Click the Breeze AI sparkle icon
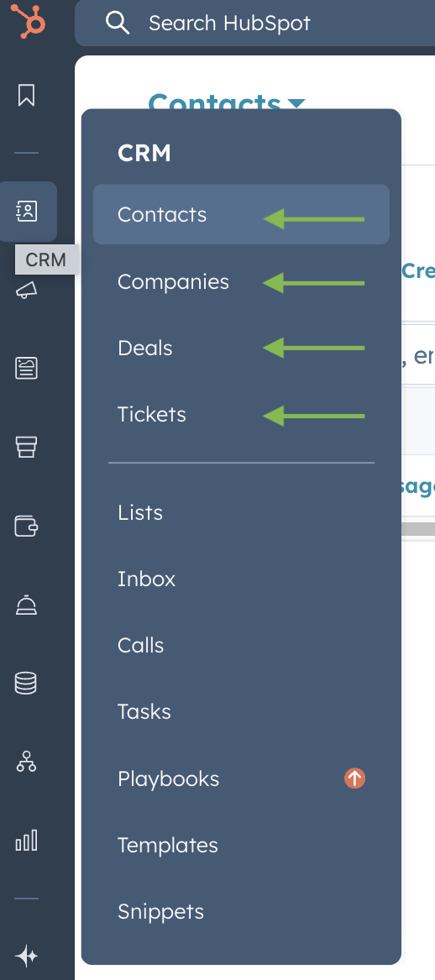This screenshot has height=980, width=435. (26, 956)
